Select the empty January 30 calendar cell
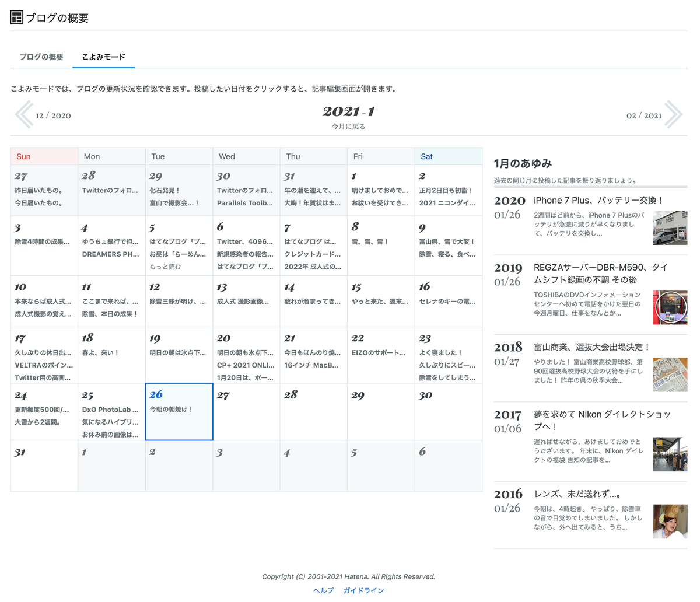 [x=449, y=412]
